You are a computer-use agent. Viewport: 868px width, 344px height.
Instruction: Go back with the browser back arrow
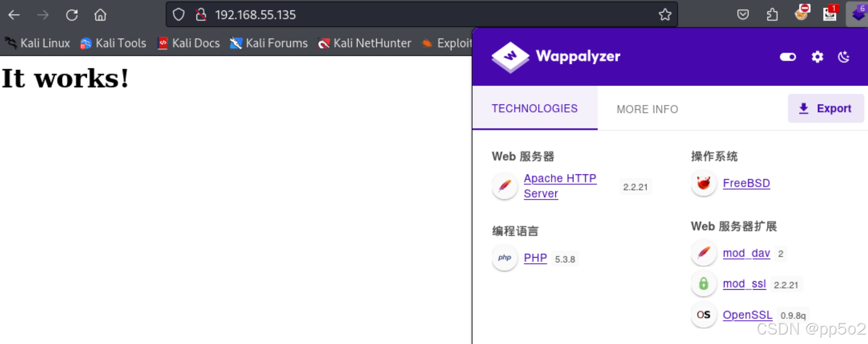click(14, 15)
